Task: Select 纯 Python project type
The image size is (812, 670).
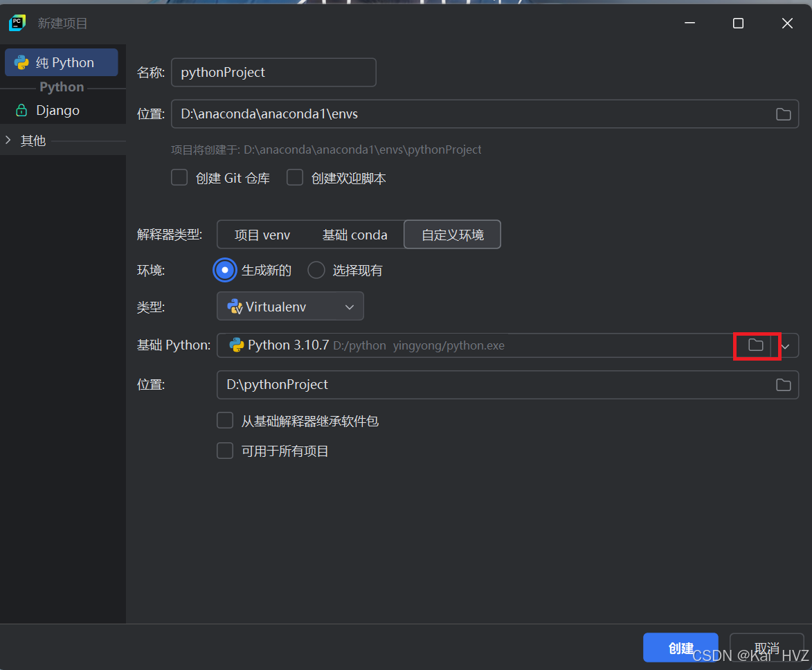Action: tap(62, 63)
